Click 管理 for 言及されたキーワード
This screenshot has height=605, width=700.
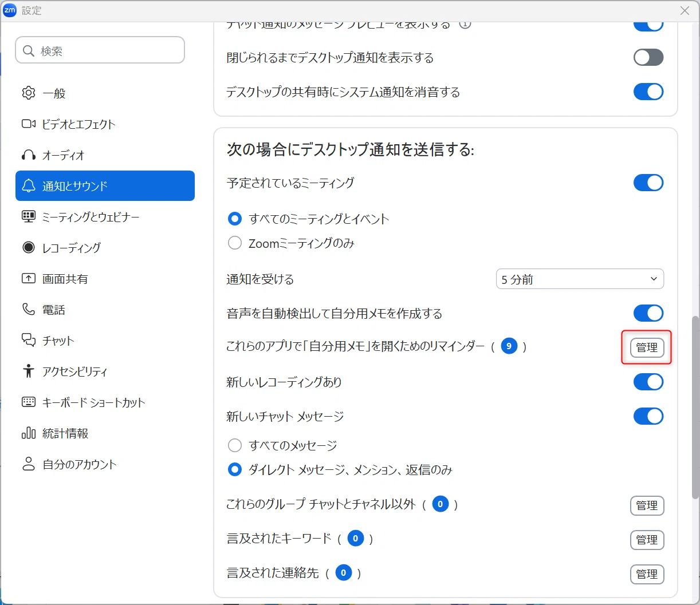[x=647, y=540]
